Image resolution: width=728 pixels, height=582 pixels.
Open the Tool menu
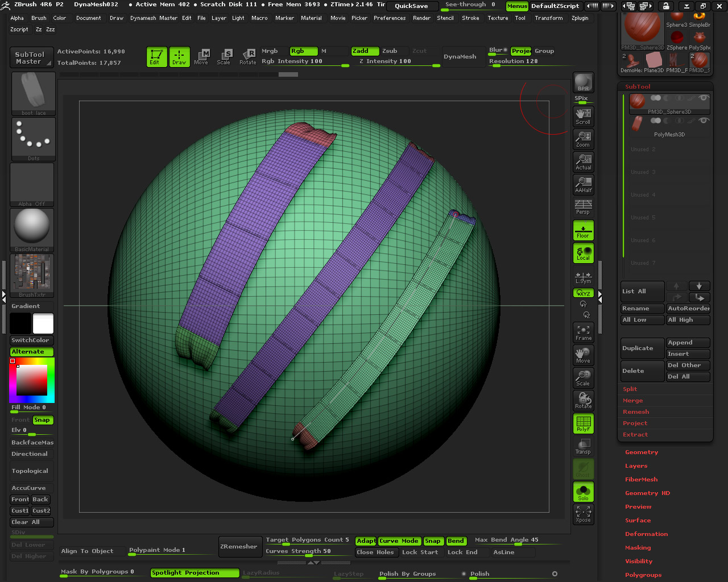pyautogui.click(x=520, y=18)
